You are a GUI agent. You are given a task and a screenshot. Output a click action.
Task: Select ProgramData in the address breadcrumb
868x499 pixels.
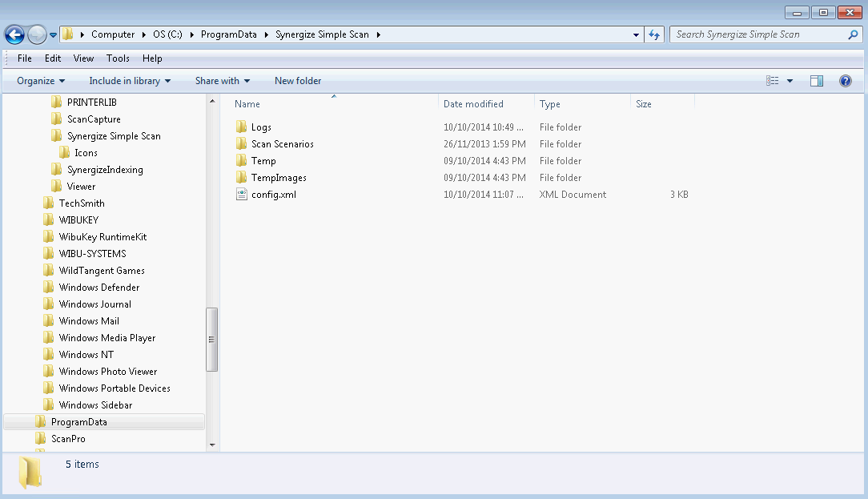[229, 34]
